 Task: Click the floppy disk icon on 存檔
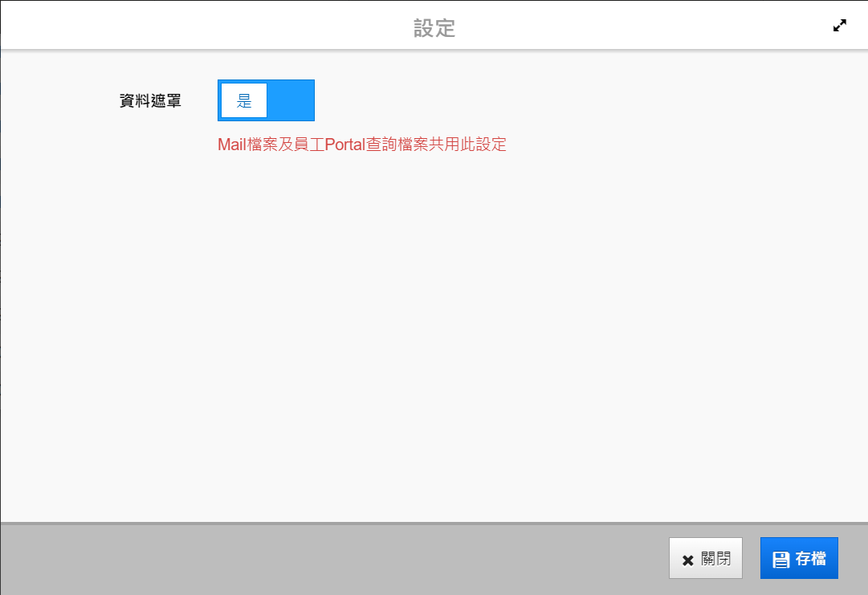coord(780,560)
